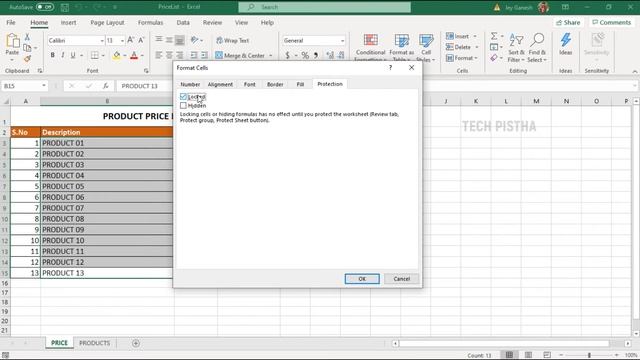Click the Borders icon

pos(95,55)
